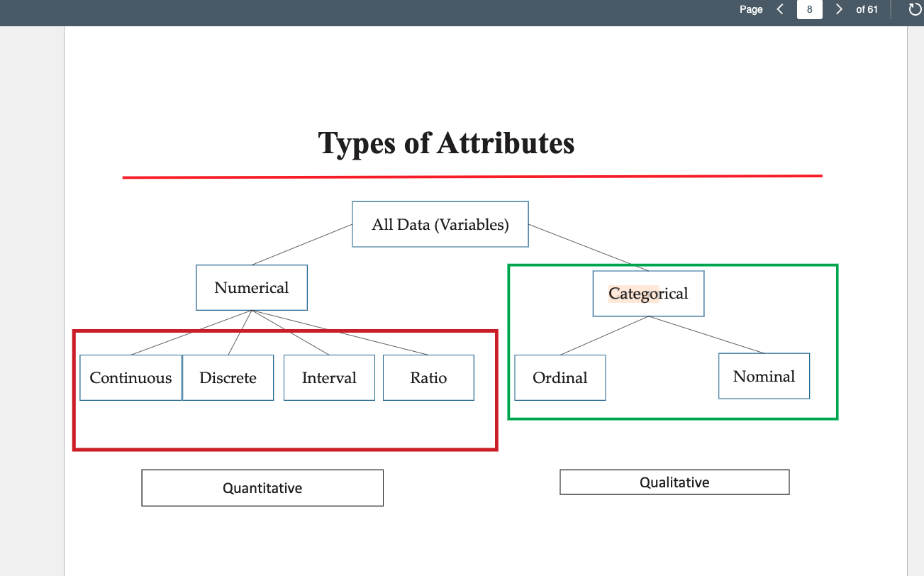Select the 'All Data (Variables)' box
Screen dimensions: 924x576
click(x=440, y=224)
